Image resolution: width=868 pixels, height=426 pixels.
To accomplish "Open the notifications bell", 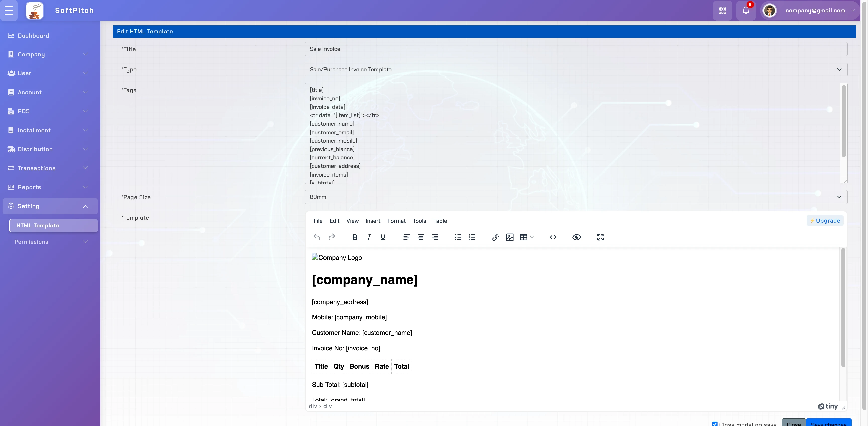I will (x=746, y=11).
